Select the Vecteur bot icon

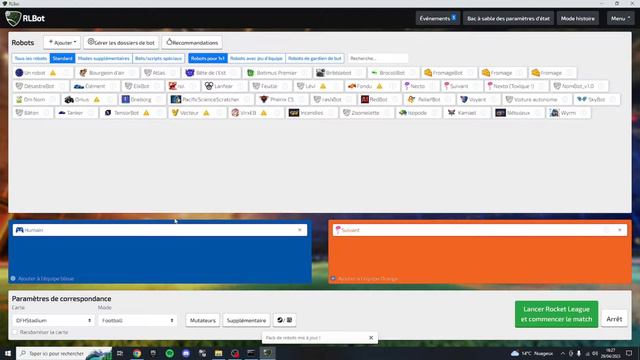(x=175, y=113)
